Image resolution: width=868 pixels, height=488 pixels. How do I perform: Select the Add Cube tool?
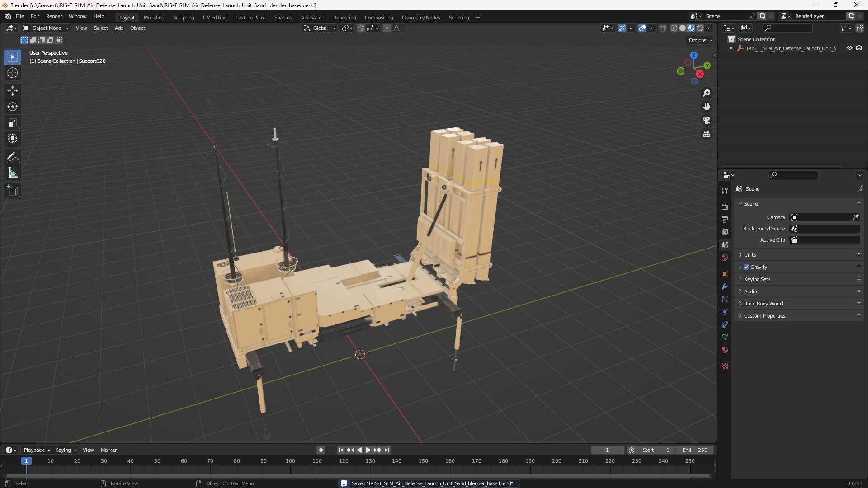click(x=13, y=191)
